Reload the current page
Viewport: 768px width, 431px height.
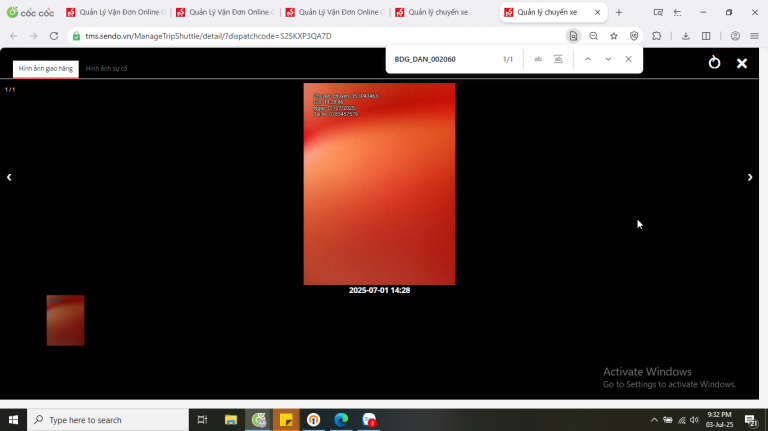[x=54, y=36]
